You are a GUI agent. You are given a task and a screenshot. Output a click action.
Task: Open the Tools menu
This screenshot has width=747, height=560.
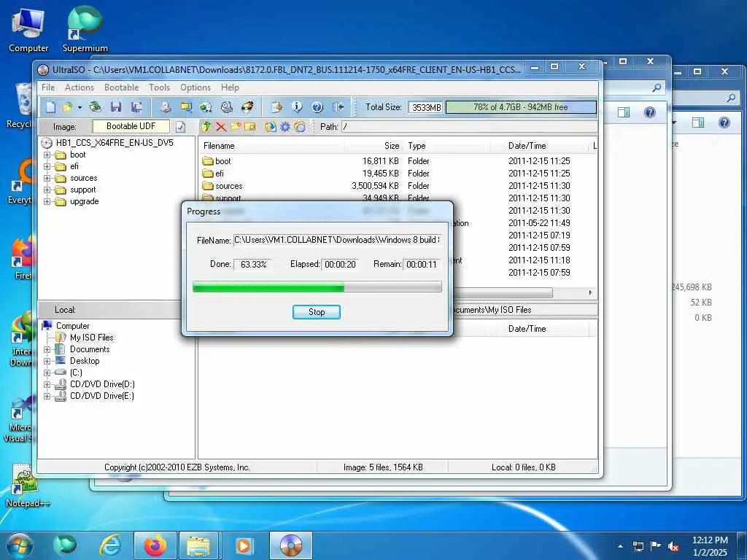pos(159,87)
